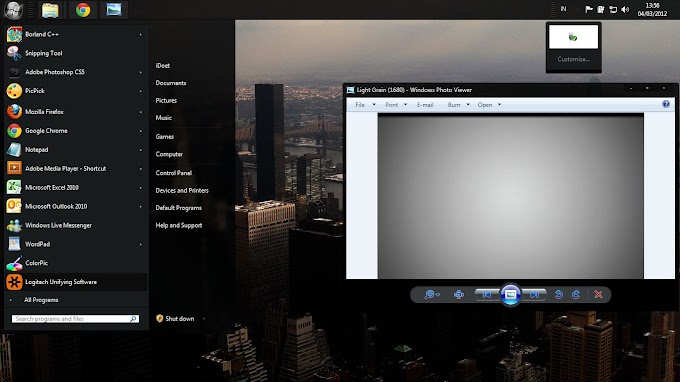Click the search magnifier icon
The width and height of the screenshot is (680, 382).
pos(134,319)
